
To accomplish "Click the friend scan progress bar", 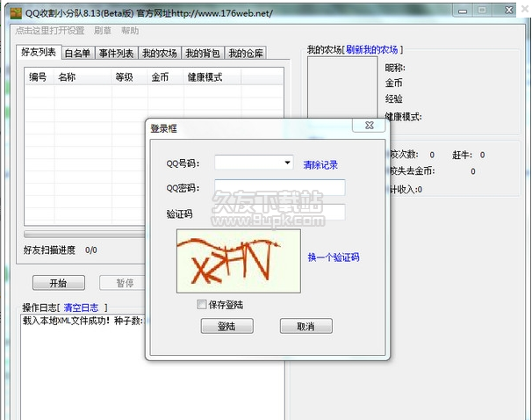I will (x=85, y=235).
